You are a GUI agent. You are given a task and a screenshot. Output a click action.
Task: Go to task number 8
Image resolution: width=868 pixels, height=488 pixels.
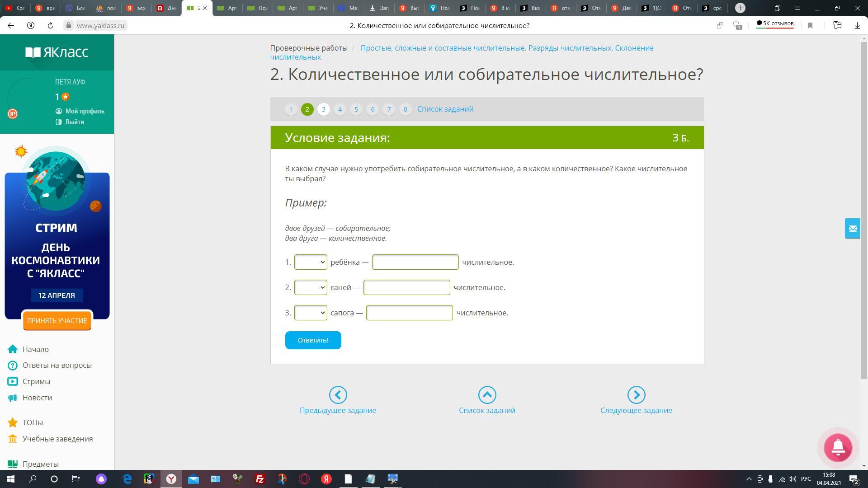(x=405, y=109)
